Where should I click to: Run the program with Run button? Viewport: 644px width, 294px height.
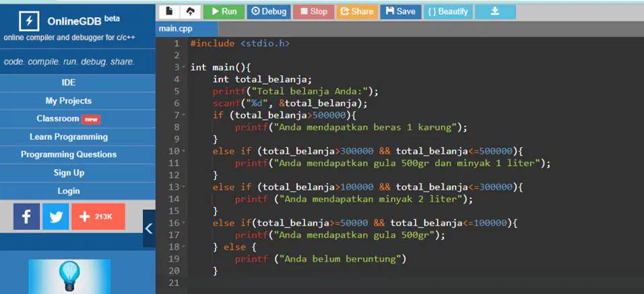point(224,12)
